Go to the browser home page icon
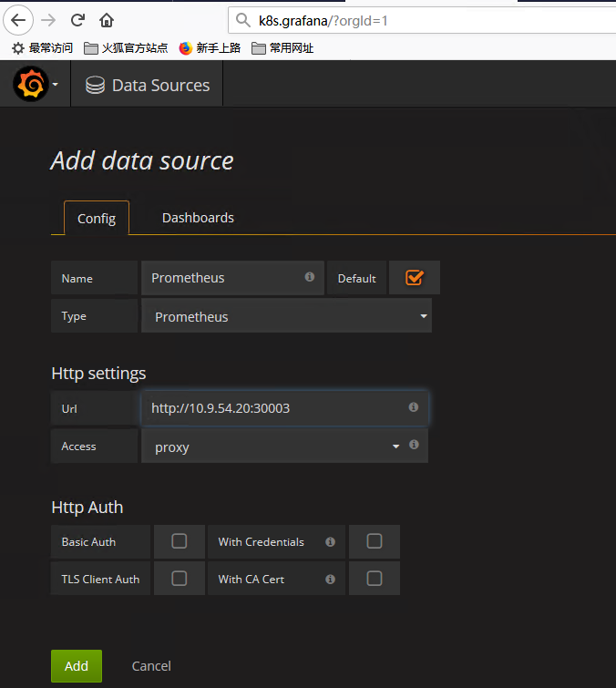Screen dimensions: 616x688 (107, 20)
